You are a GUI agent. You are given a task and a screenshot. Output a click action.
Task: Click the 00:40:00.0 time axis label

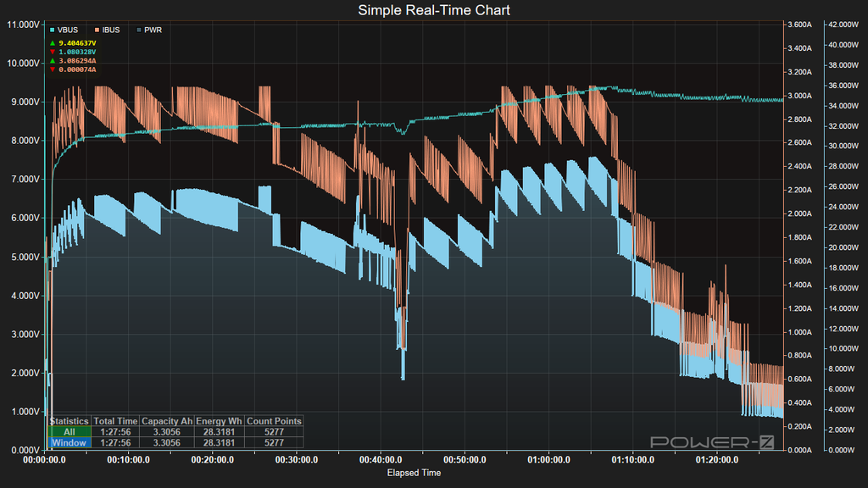381,460
